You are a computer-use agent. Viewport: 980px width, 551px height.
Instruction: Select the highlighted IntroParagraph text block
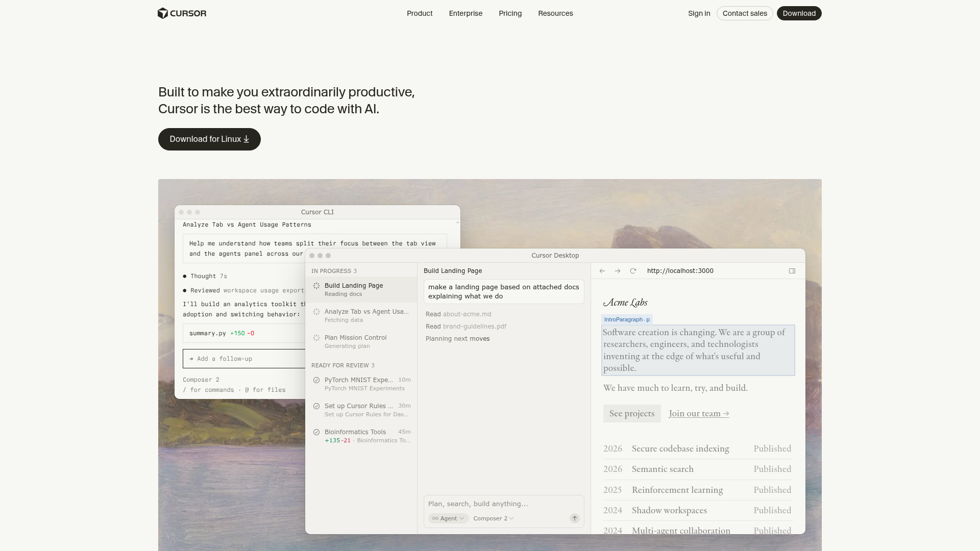click(x=698, y=350)
